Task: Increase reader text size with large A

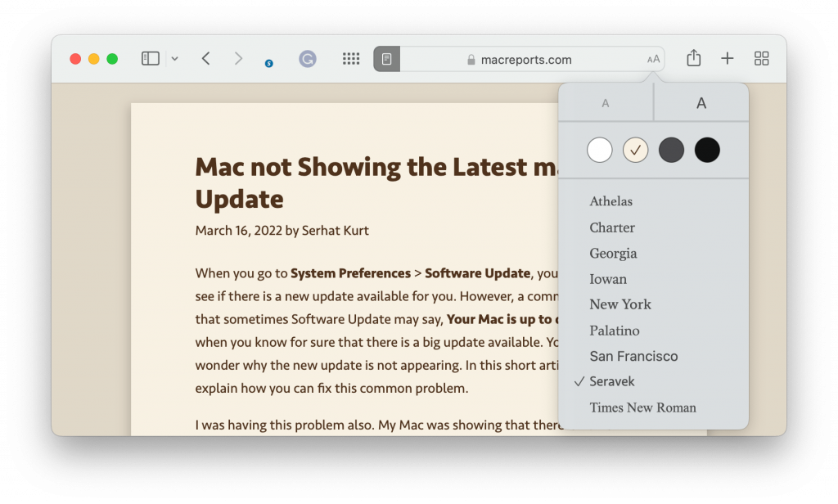Action: tap(701, 103)
